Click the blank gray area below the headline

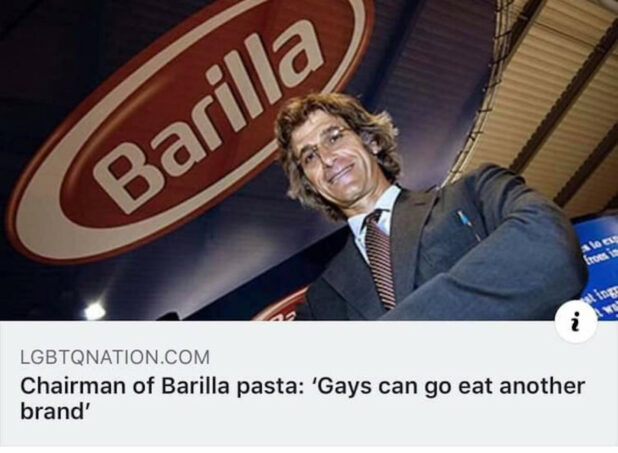click(x=309, y=435)
